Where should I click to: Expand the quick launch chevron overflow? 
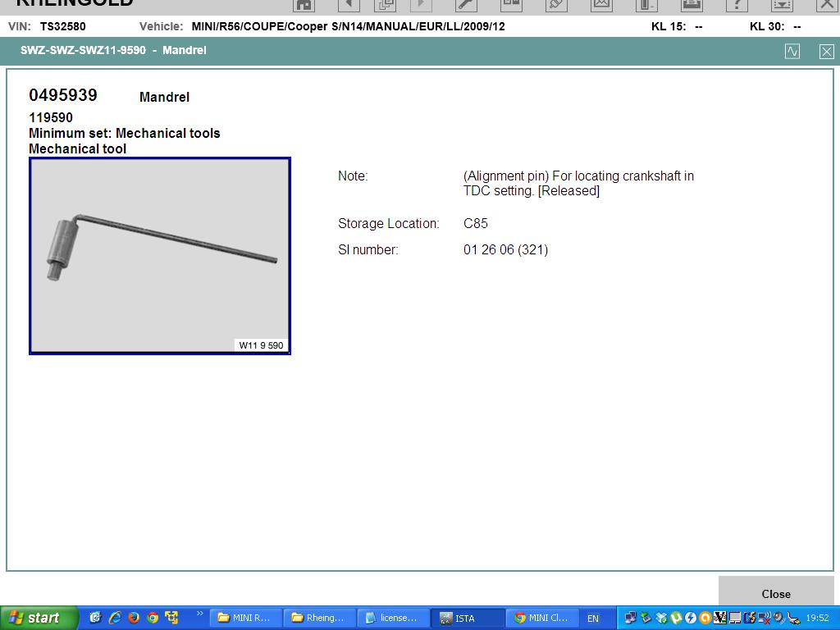click(x=200, y=614)
